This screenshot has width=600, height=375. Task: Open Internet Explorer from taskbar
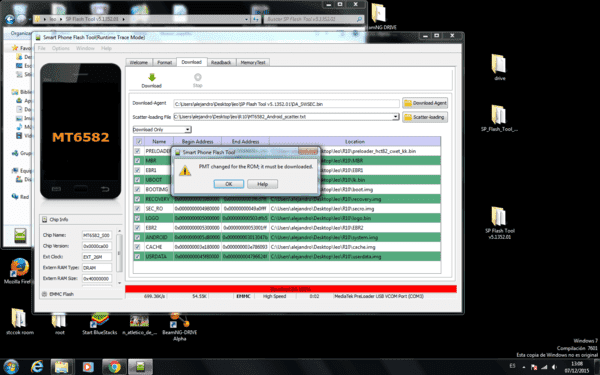(x=37, y=367)
